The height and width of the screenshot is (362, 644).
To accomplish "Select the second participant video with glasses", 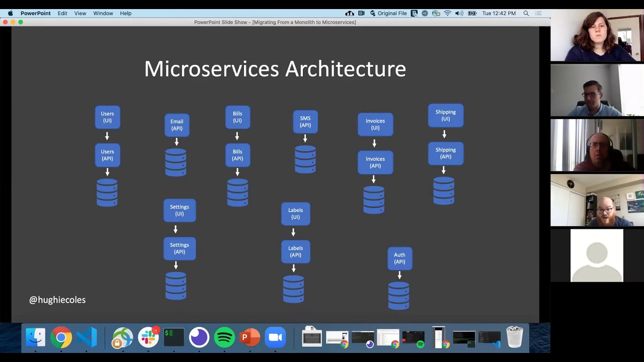I will coord(597,90).
